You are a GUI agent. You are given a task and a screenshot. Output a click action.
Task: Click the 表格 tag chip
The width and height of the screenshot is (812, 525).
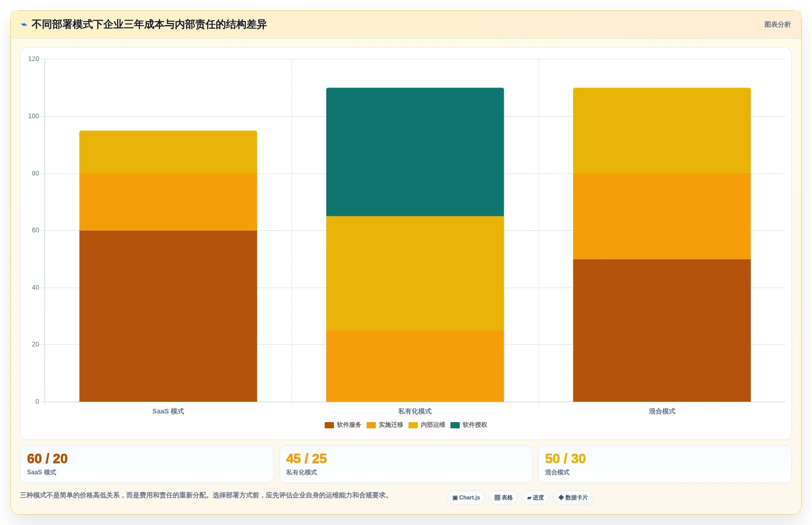tap(504, 497)
